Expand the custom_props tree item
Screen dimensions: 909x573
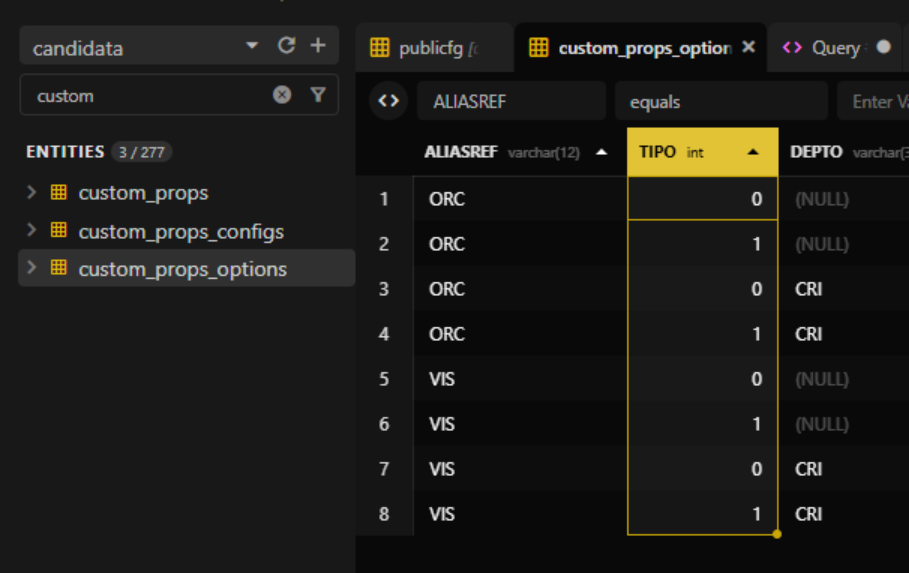click(x=32, y=192)
